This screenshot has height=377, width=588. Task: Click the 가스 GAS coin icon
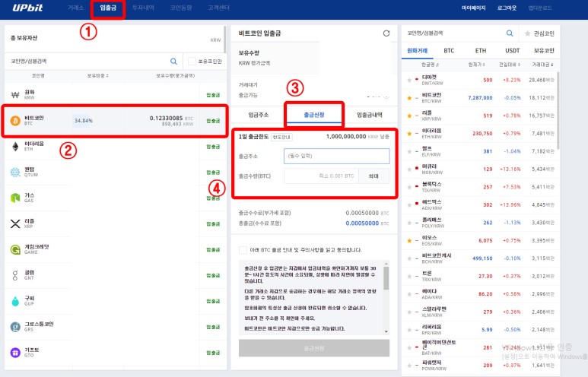[x=15, y=198]
